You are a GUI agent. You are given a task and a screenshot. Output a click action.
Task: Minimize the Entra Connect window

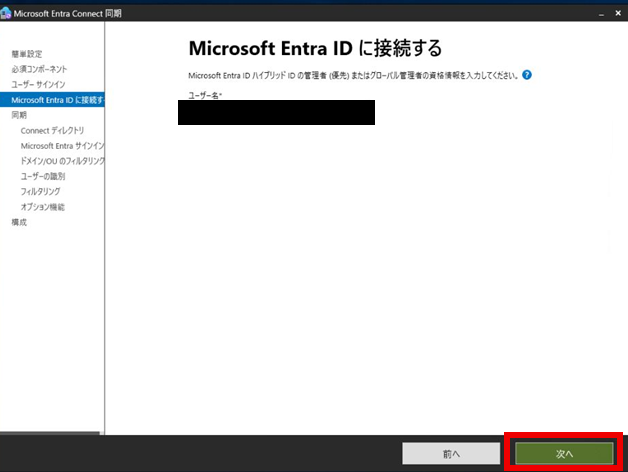point(601,12)
